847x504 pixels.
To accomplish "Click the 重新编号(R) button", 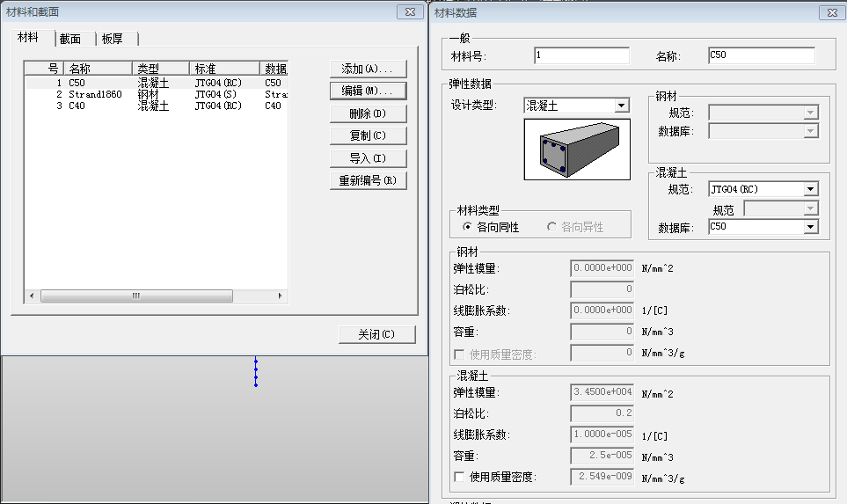I will click(368, 180).
